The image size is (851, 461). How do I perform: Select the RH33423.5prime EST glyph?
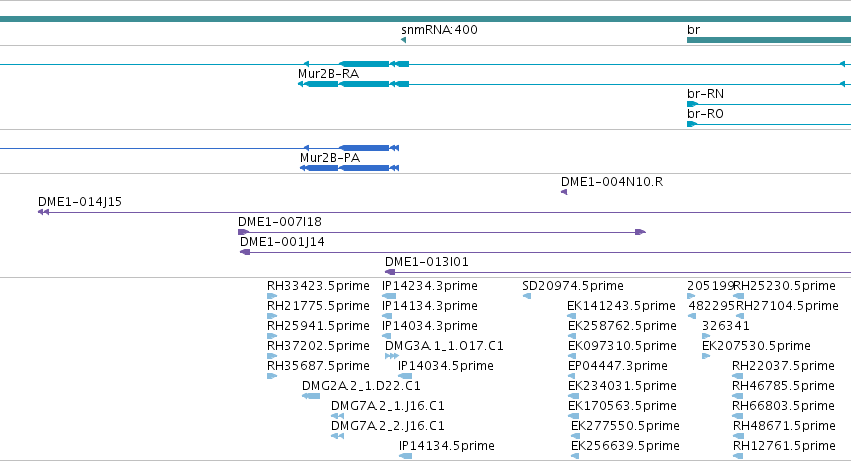pyautogui.click(x=272, y=296)
